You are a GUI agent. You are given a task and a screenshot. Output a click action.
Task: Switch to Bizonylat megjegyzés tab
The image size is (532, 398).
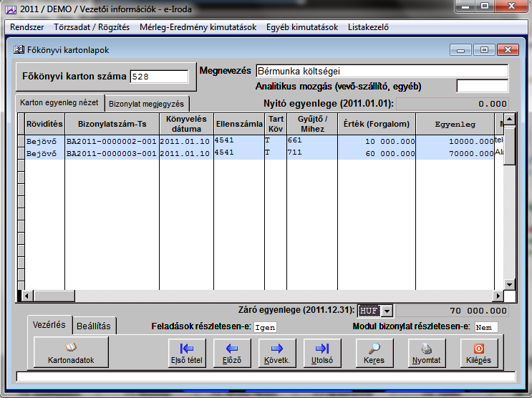[x=147, y=104]
